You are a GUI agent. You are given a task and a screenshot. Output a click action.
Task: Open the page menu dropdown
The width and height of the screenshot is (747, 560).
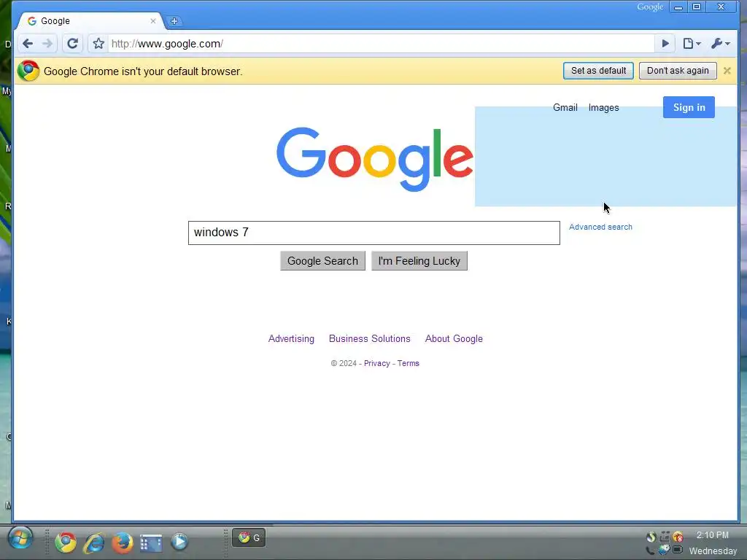692,44
